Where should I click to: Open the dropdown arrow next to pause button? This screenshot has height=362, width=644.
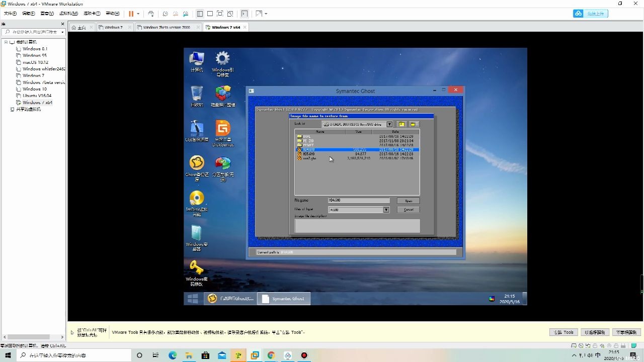pyautogui.click(x=138, y=14)
